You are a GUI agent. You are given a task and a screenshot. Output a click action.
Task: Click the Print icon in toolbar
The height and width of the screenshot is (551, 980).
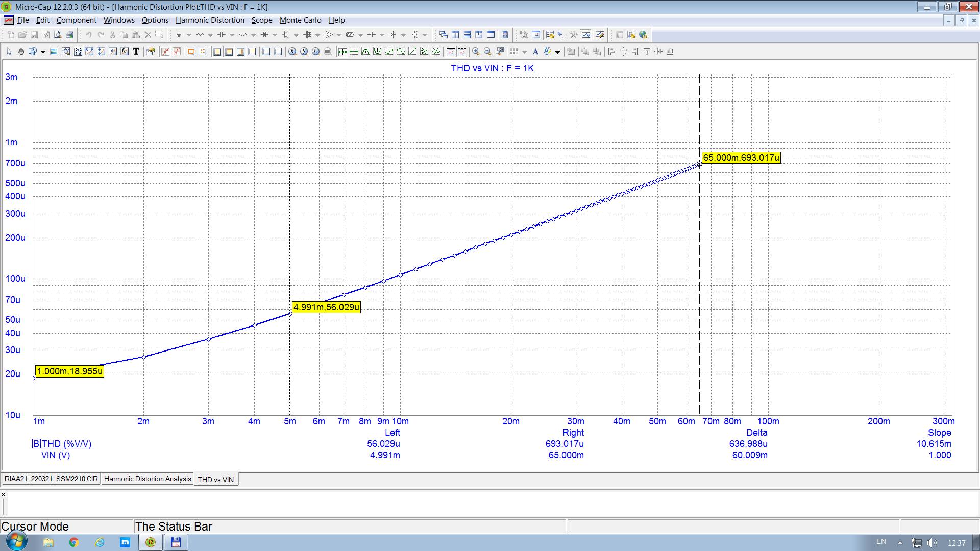pyautogui.click(x=70, y=35)
